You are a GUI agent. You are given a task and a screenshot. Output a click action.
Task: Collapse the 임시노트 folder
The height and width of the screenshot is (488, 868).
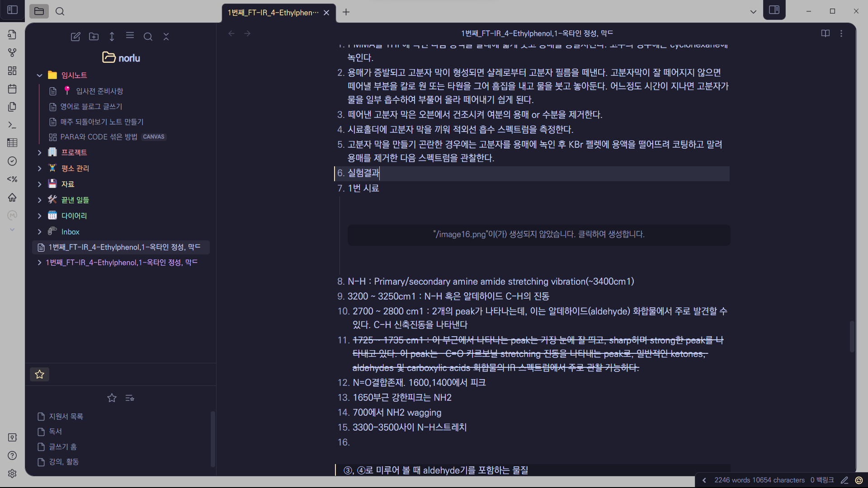39,75
